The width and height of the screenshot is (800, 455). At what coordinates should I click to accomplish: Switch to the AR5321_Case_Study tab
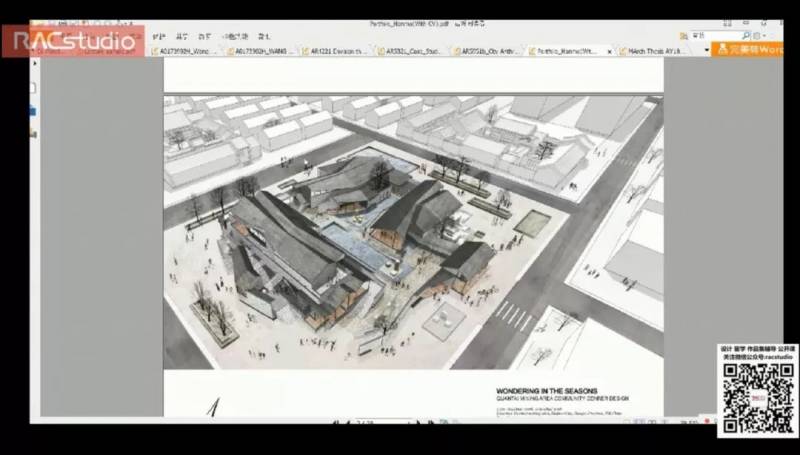point(415,49)
